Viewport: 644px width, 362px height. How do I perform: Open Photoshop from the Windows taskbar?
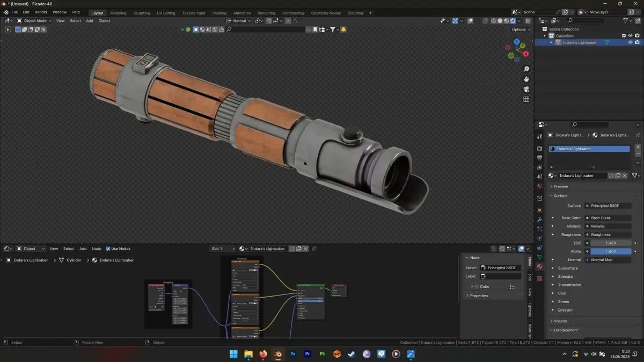(292, 354)
